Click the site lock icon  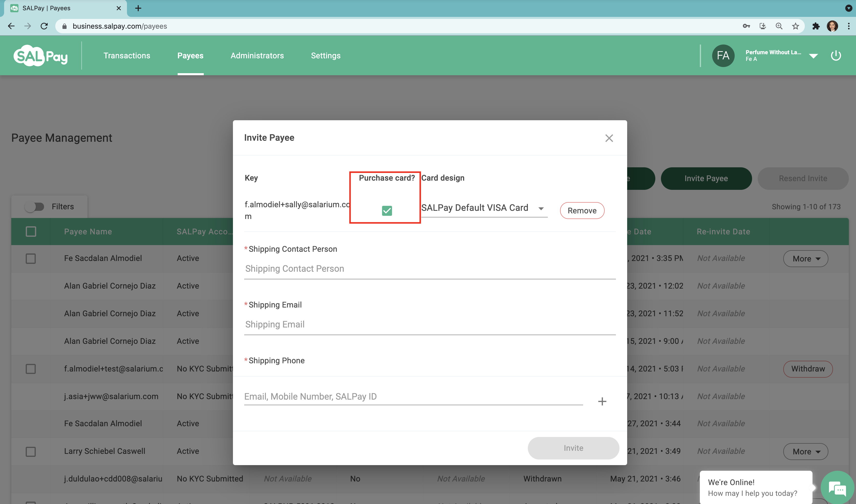pos(65,26)
